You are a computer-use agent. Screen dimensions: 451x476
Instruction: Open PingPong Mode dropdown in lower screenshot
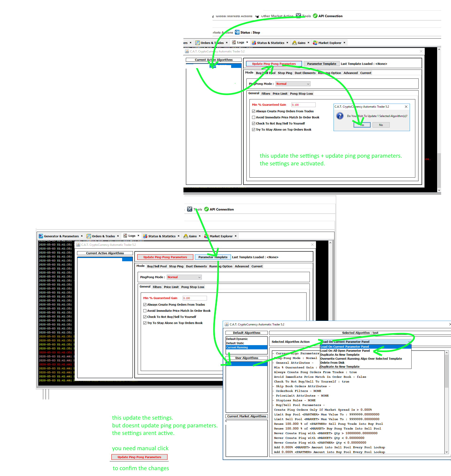click(184, 277)
